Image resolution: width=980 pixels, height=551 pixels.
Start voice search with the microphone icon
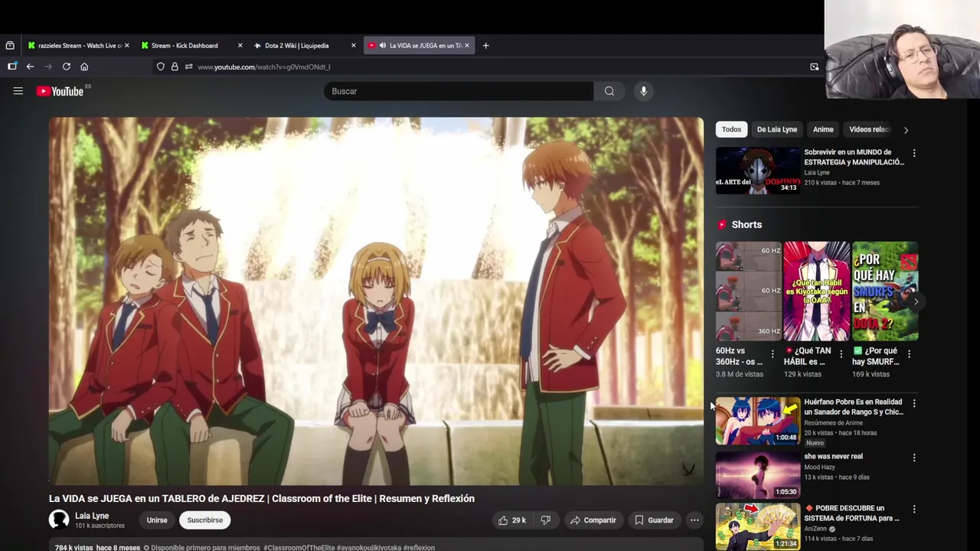click(643, 91)
